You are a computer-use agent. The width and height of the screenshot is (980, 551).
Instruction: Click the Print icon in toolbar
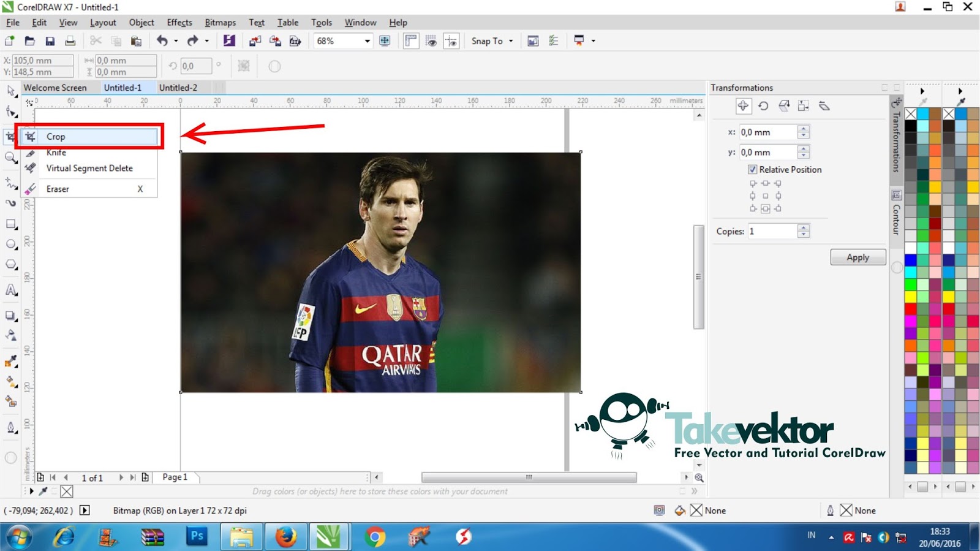tap(70, 41)
